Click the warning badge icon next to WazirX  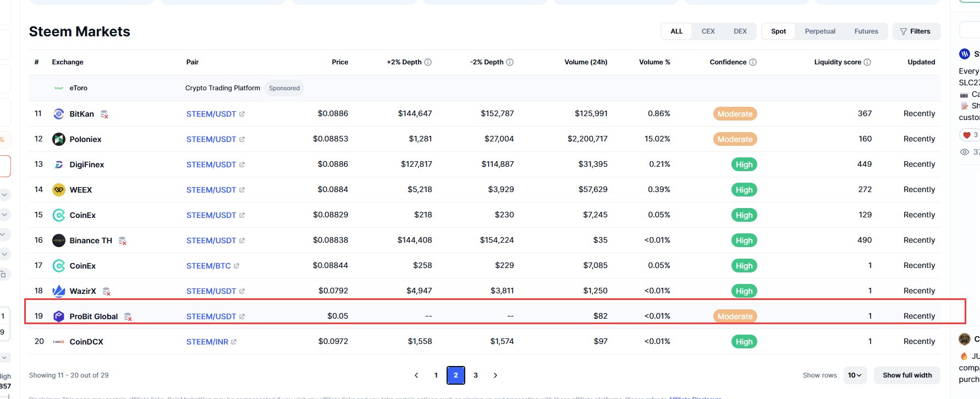(x=107, y=292)
